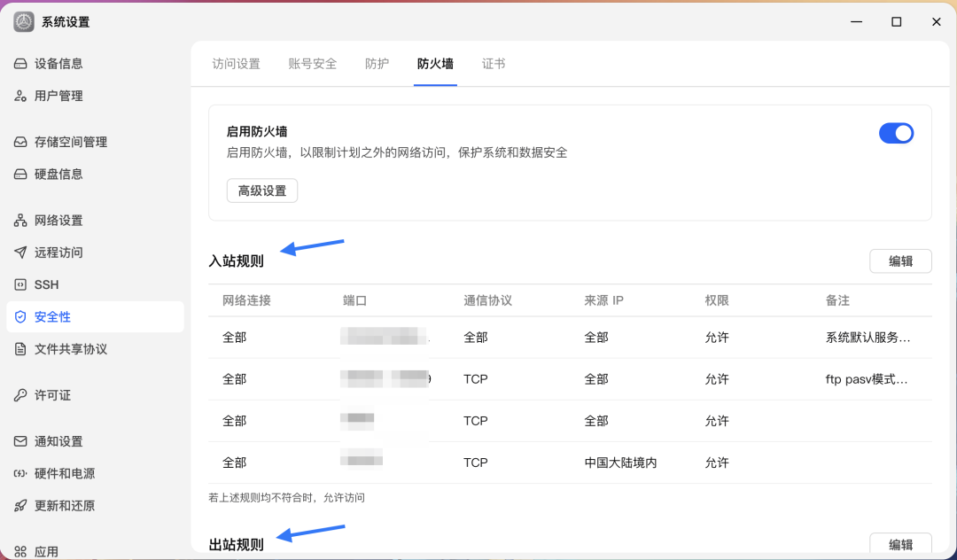Click the 存储空间管理 tray icon

20,142
